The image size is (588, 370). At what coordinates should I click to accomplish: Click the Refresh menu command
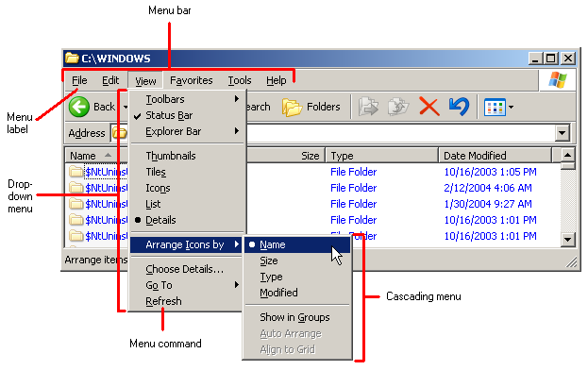187,301
